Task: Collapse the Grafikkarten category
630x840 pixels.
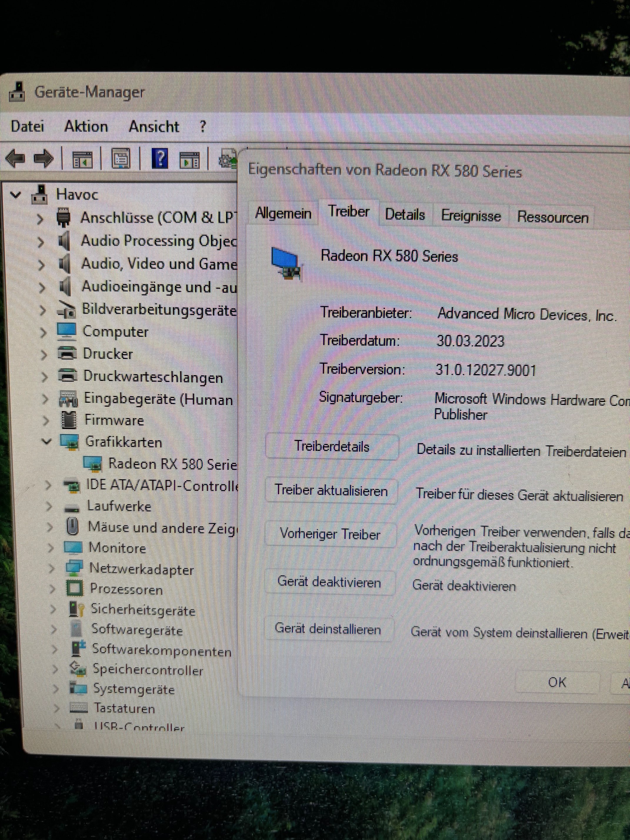Action: (x=46, y=441)
